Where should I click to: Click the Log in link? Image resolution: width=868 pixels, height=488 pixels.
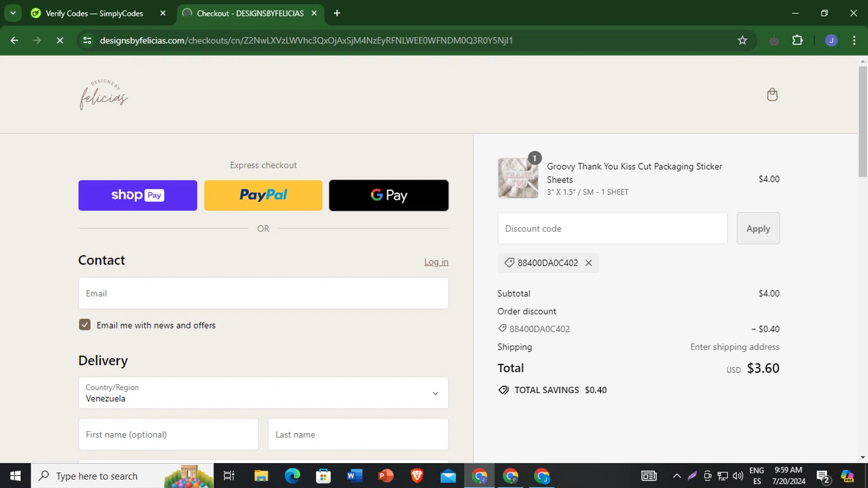pyautogui.click(x=436, y=262)
